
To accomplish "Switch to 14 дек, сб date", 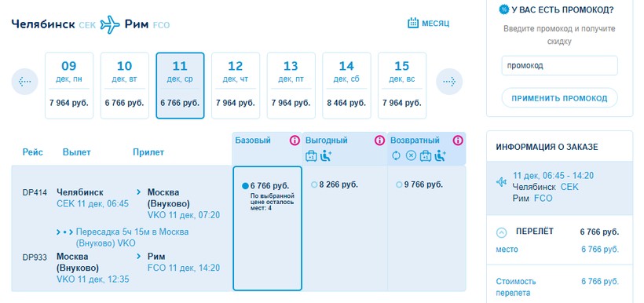I will click(x=346, y=86).
